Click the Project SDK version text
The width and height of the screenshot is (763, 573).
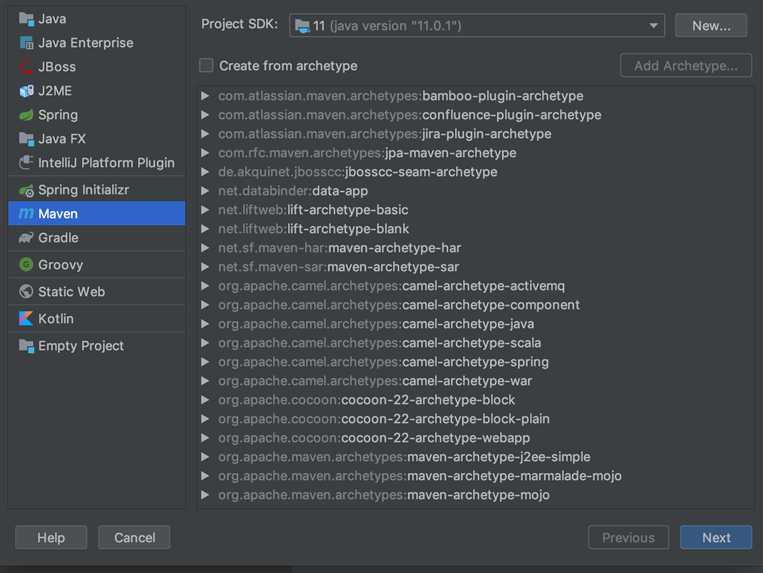[387, 26]
